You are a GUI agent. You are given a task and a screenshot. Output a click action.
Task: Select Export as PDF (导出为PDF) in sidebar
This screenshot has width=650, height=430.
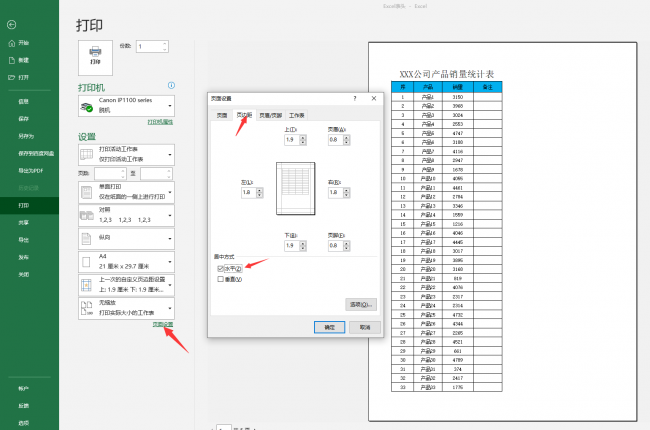coord(31,170)
